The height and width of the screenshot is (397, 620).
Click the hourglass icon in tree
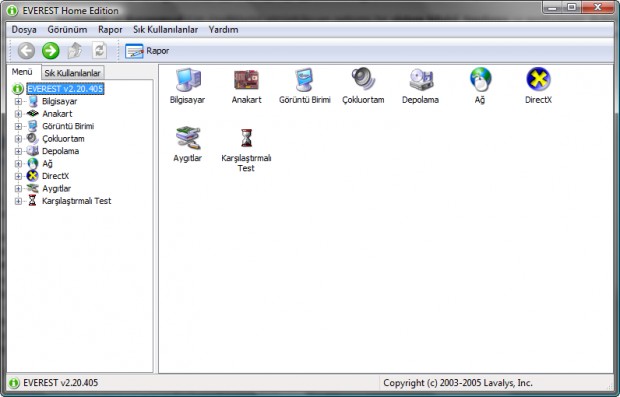click(32, 200)
